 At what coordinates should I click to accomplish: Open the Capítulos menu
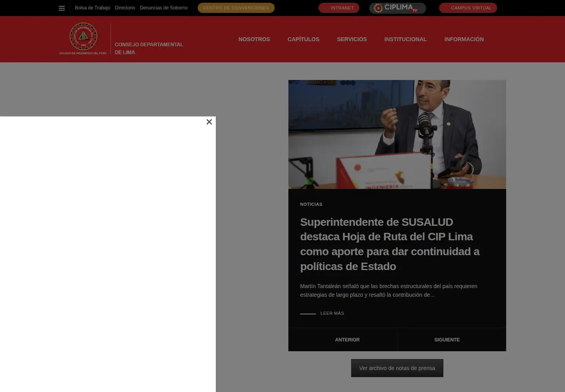click(303, 39)
